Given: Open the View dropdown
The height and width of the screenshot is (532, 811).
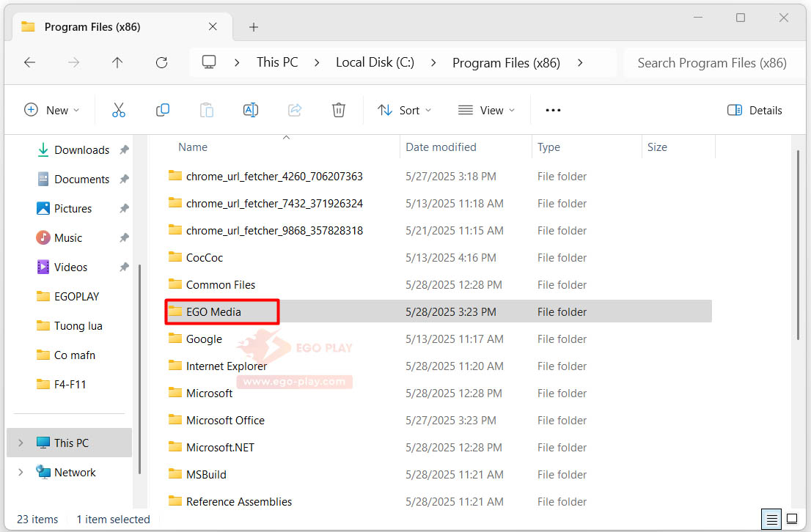Looking at the screenshot, I should (487, 110).
